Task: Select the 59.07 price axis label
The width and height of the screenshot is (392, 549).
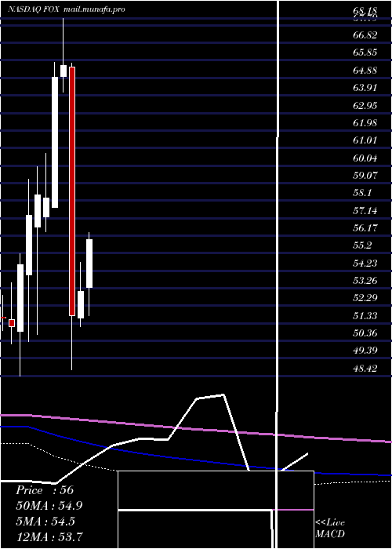Action: click(365, 175)
